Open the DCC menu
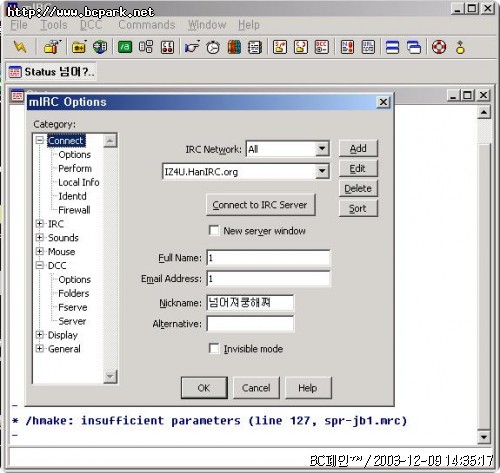This screenshot has width=500, height=473. click(x=91, y=25)
